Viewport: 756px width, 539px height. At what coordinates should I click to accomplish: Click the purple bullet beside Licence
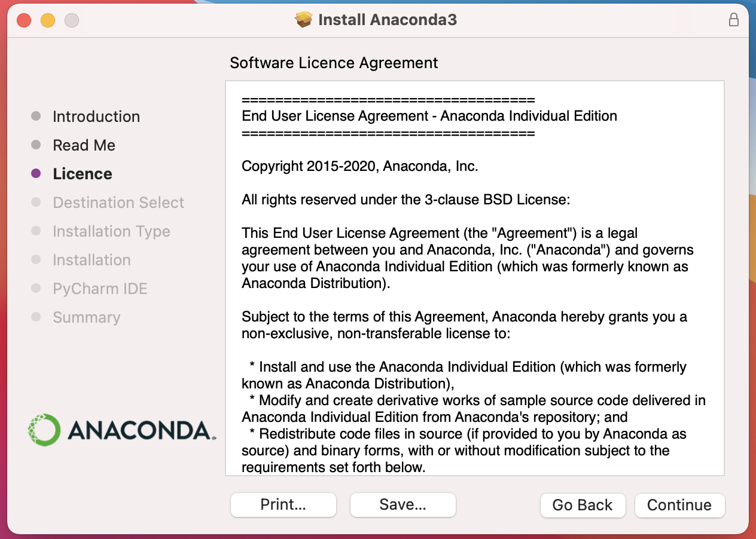click(34, 173)
